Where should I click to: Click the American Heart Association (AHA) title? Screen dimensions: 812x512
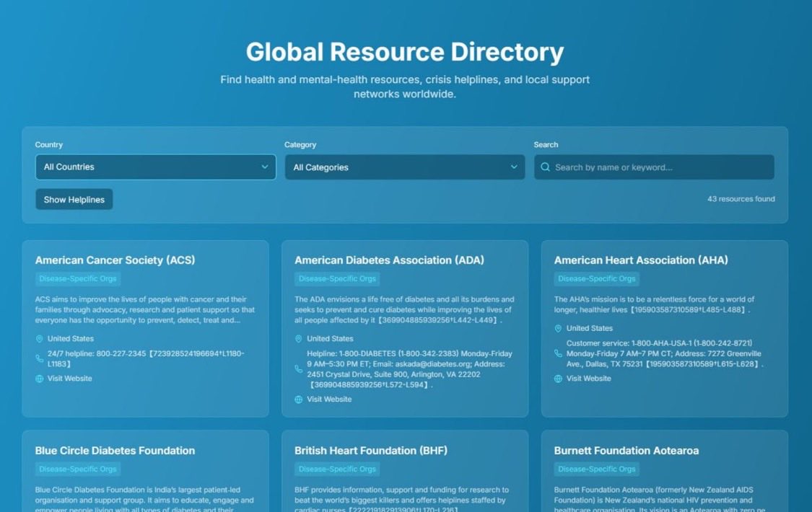pos(641,260)
